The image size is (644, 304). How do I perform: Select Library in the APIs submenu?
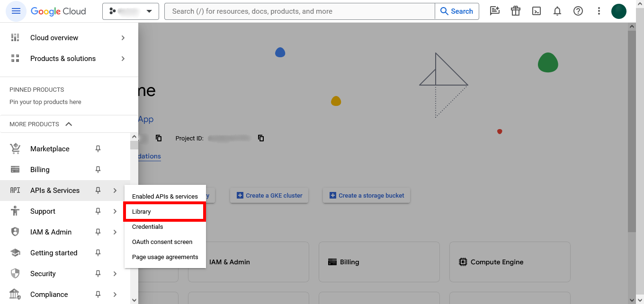click(165, 211)
